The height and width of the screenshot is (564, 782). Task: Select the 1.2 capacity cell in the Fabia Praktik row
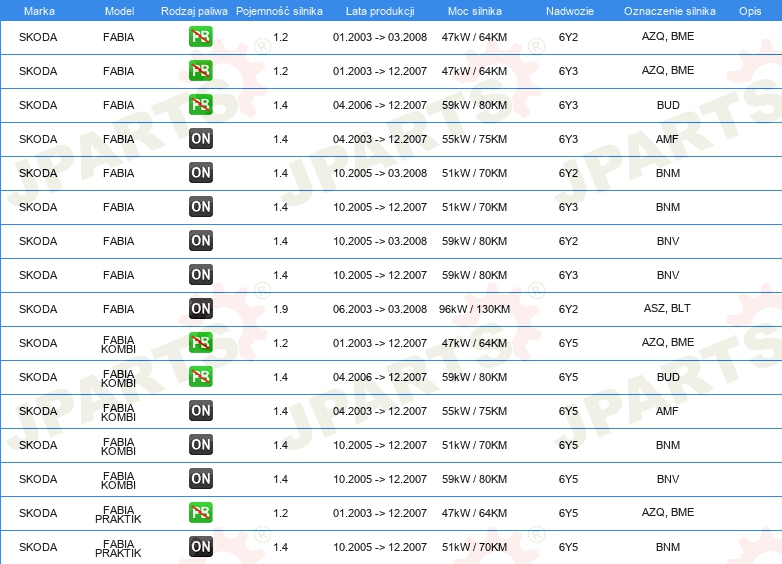280,513
